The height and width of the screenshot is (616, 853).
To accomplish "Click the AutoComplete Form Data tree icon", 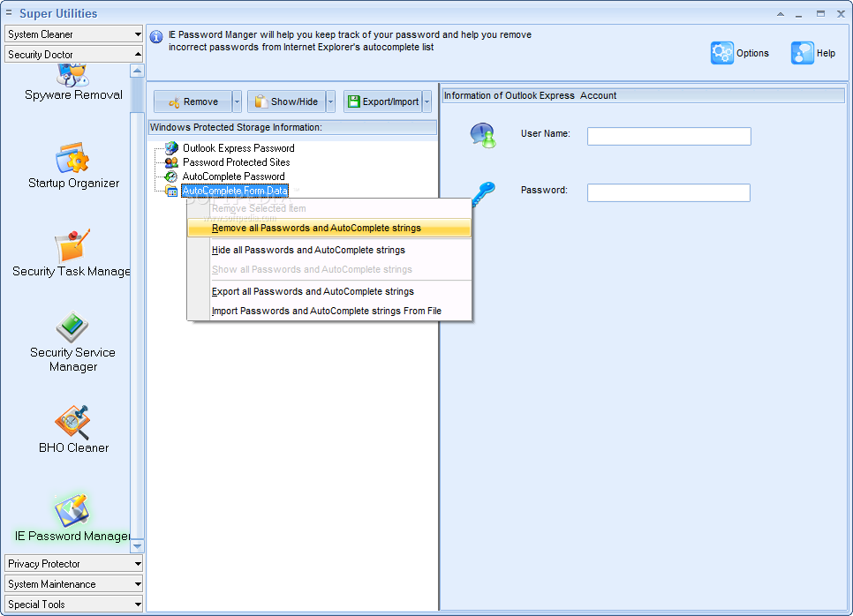I will (x=171, y=191).
